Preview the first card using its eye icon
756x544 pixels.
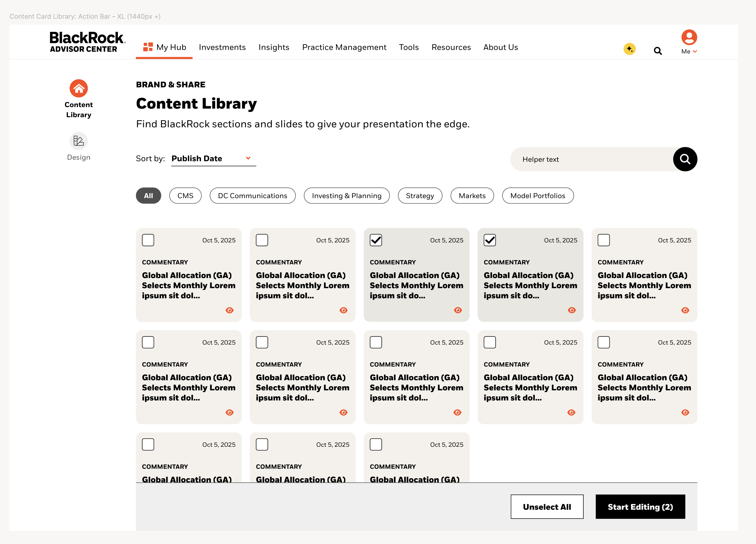pyautogui.click(x=229, y=310)
